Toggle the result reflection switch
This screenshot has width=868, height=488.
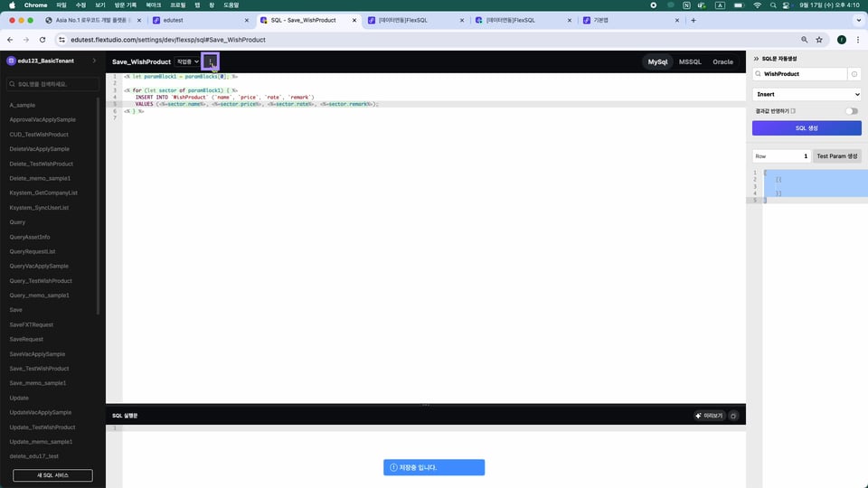pos(852,111)
